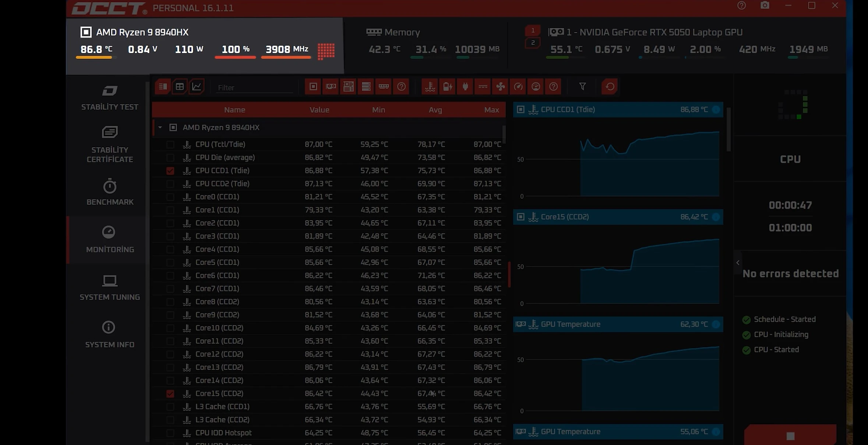Click the graphs panel vertical scrollbar
The image size is (868, 445).
click(x=728, y=129)
